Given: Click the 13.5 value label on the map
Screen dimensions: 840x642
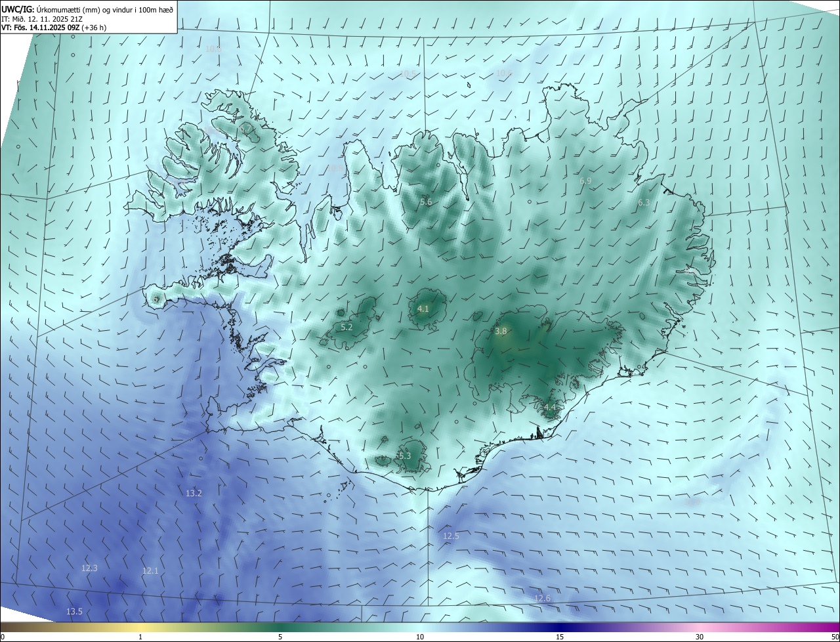Looking at the screenshot, I should coord(74,612).
